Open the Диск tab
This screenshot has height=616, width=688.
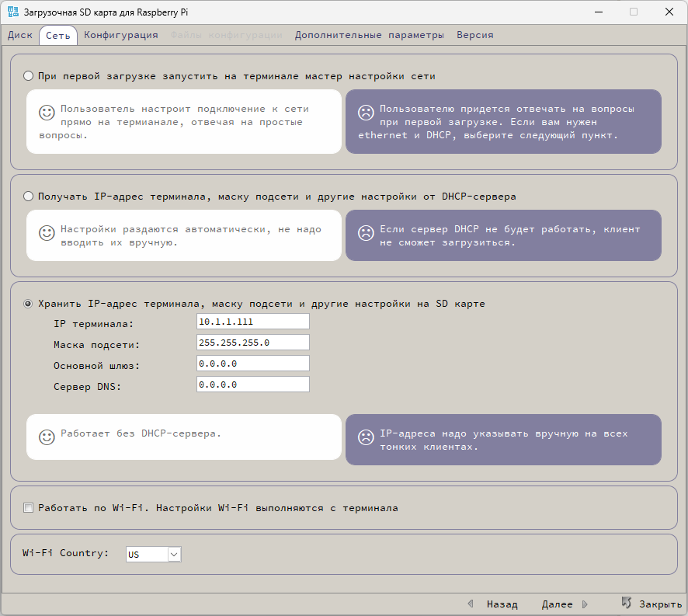pyautogui.click(x=20, y=35)
